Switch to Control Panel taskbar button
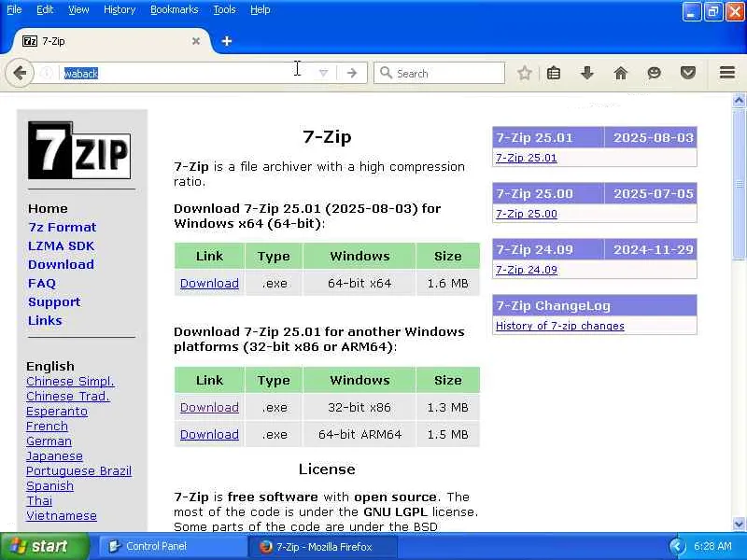This screenshot has height=560, width=747. click(x=172, y=546)
